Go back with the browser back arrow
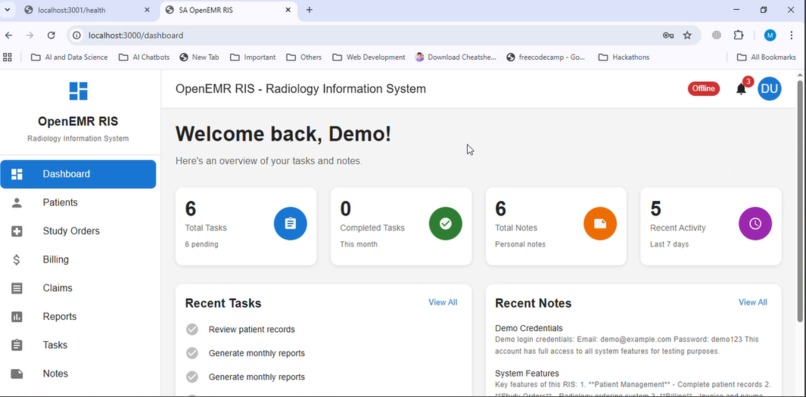806x397 pixels. click(9, 35)
